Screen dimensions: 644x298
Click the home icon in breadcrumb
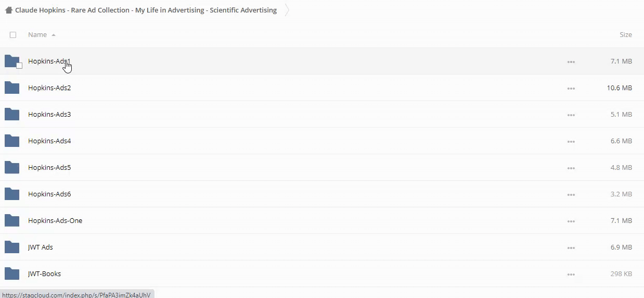pos(8,10)
